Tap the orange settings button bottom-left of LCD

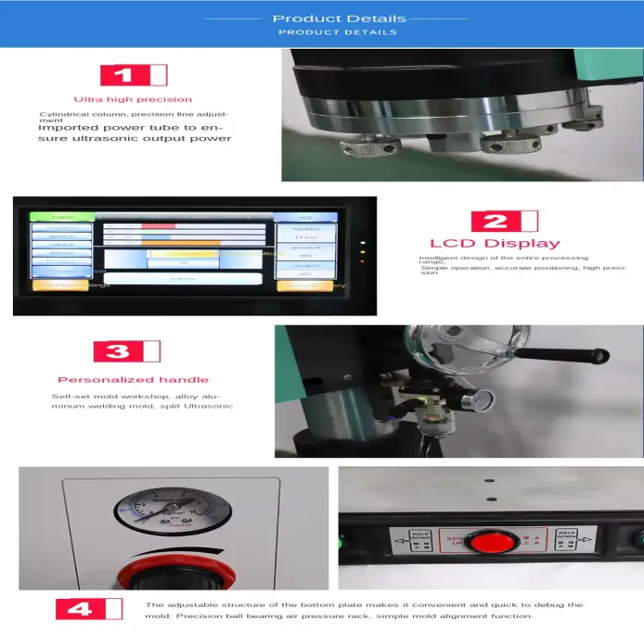point(62,285)
